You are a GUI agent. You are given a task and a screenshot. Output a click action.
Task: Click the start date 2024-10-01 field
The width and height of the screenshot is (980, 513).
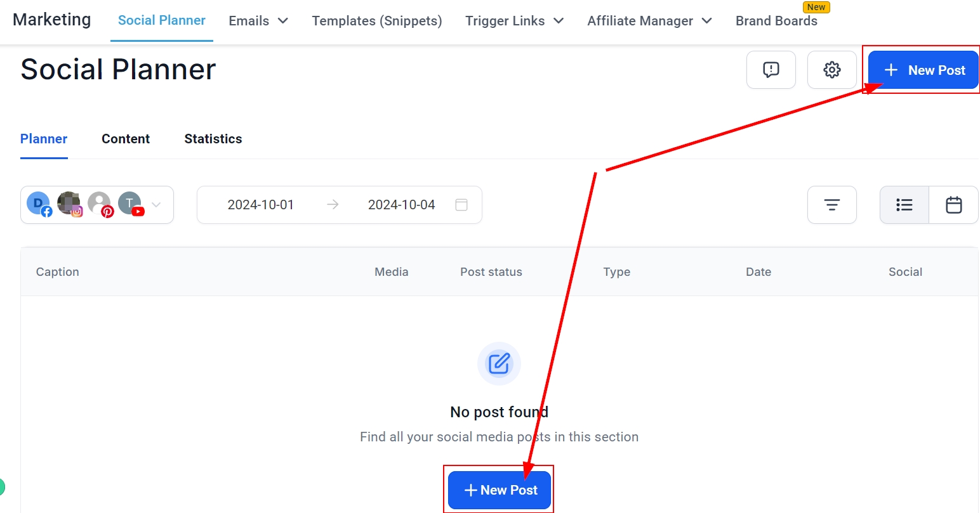261,205
